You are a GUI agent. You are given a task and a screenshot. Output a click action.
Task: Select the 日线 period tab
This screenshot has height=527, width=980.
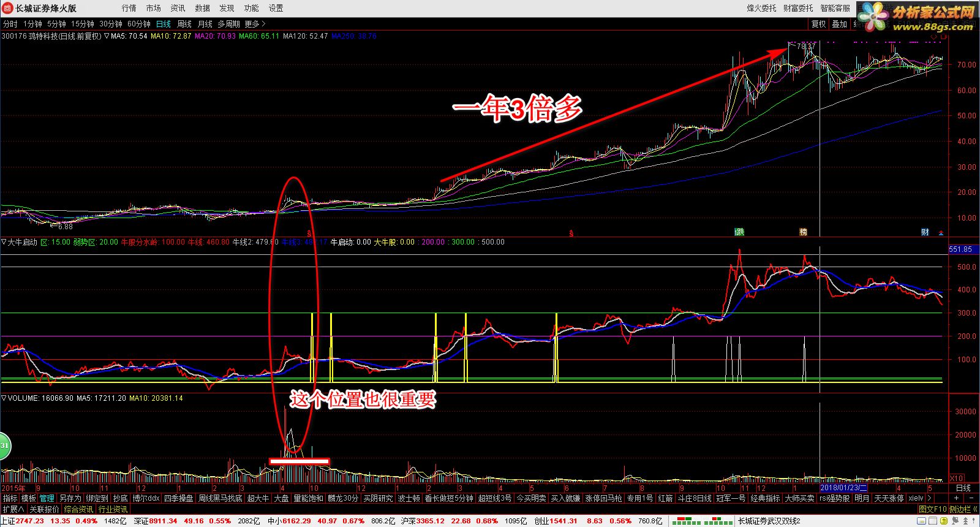[164, 24]
